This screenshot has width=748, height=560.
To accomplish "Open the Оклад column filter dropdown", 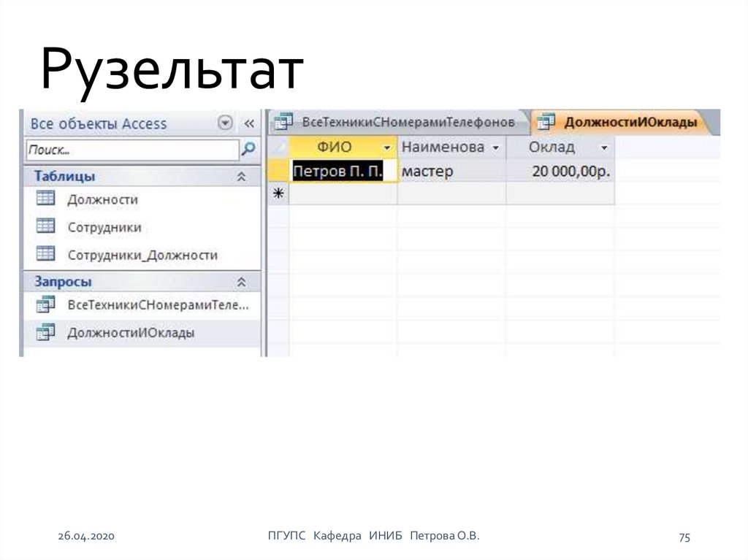I will [x=604, y=147].
